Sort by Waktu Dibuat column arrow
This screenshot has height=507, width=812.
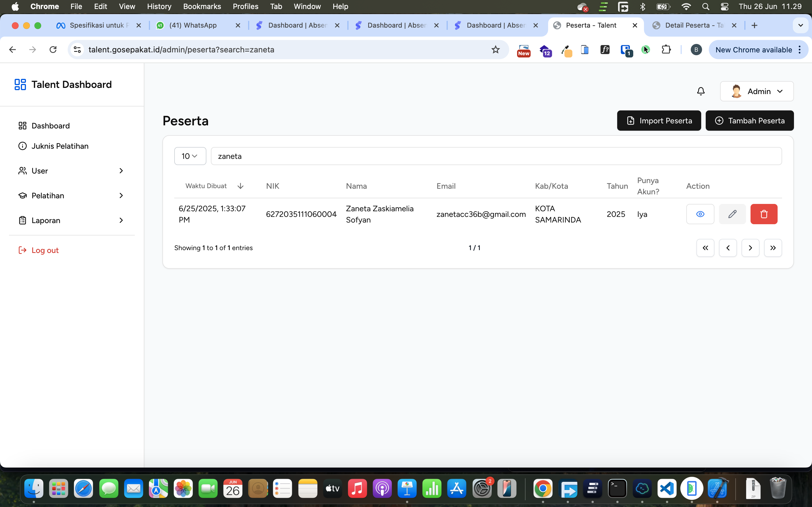[x=240, y=186]
